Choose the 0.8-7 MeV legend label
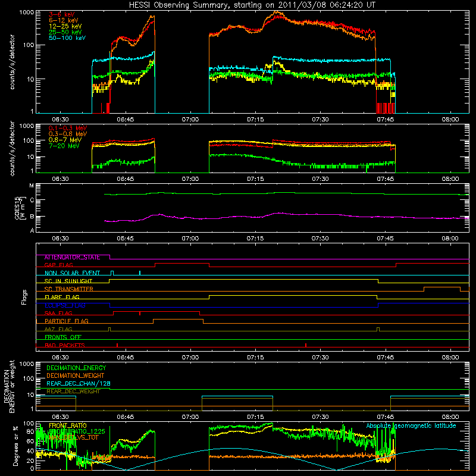 click(65, 140)
